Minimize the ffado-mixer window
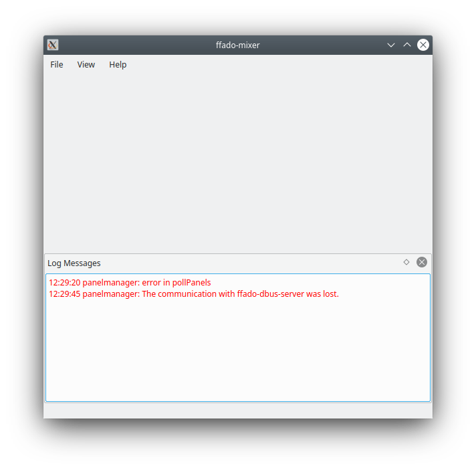The width and height of the screenshot is (476, 470). click(x=391, y=45)
